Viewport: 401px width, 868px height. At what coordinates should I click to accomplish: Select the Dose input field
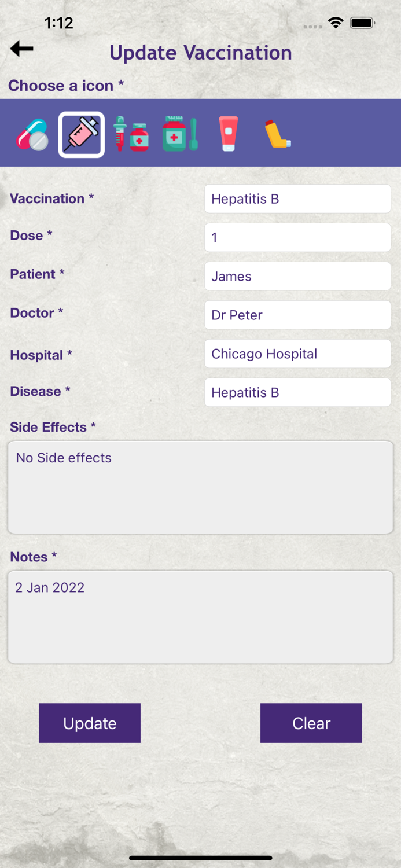297,237
